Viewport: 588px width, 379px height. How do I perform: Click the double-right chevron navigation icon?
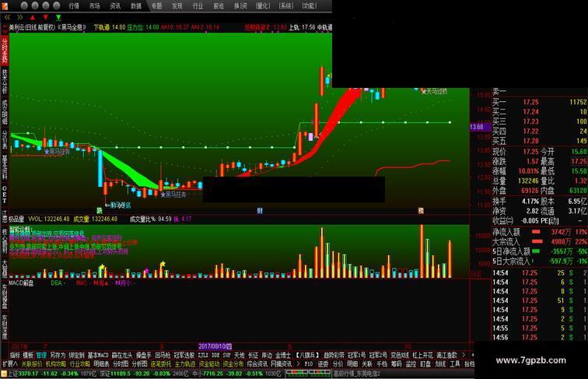click(x=20, y=17)
